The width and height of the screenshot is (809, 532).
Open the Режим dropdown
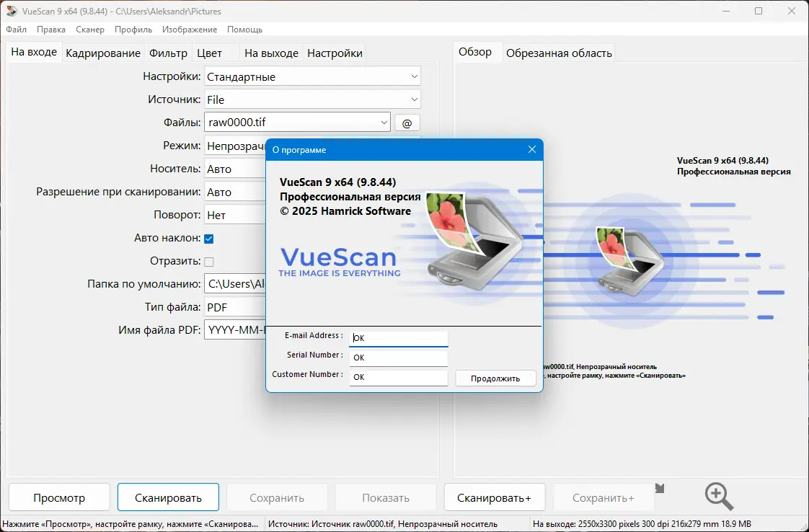pyautogui.click(x=235, y=146)
